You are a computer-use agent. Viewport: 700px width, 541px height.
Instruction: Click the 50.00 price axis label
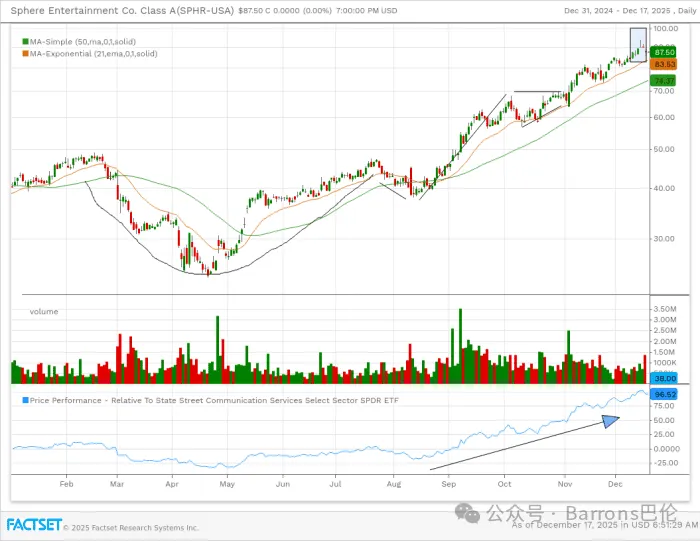pos(664,150)
